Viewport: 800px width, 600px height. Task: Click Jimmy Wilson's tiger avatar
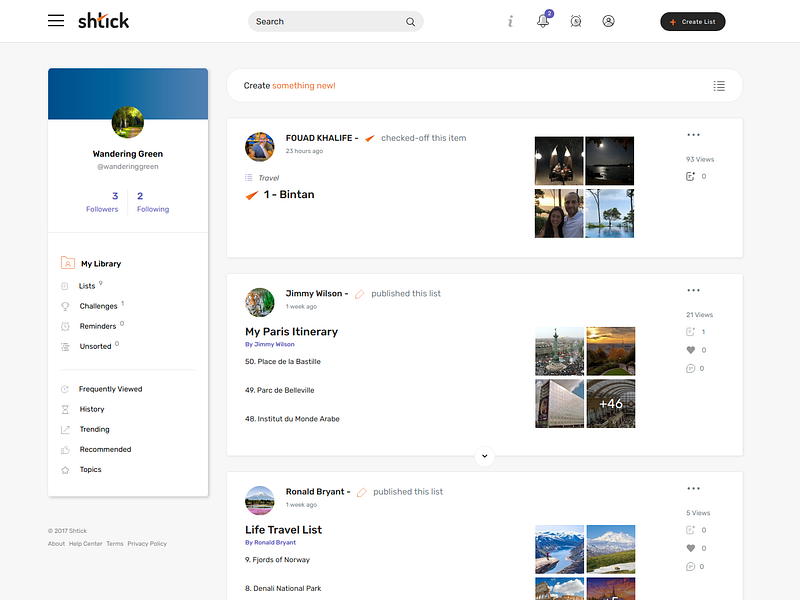click(x=260, y=302)
